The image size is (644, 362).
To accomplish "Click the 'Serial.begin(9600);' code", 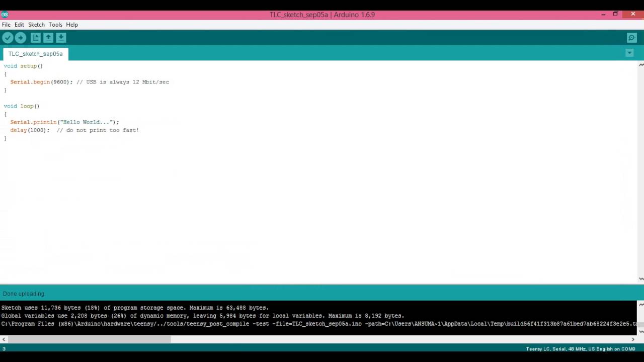I will pyautogui.click(x=41, y=82).
